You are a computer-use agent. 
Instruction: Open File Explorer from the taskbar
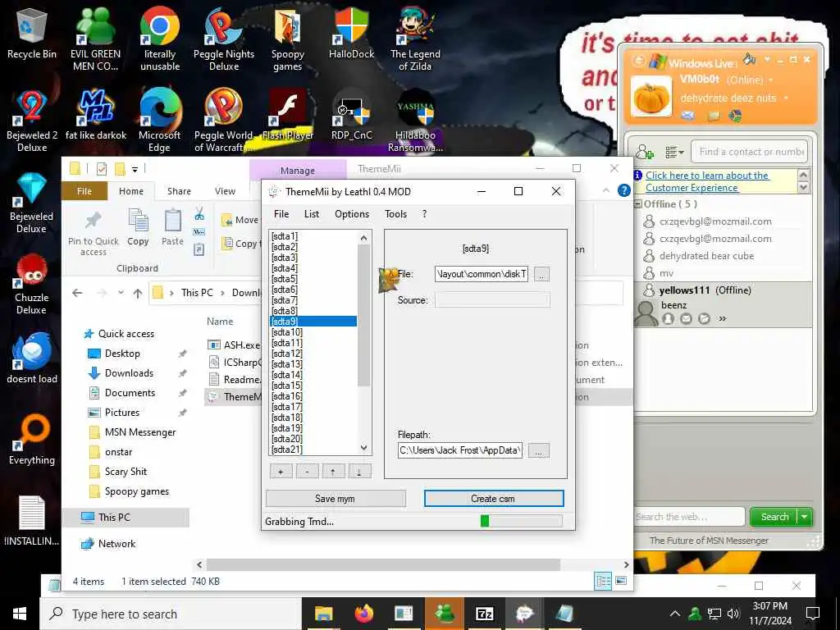point(323,614)
